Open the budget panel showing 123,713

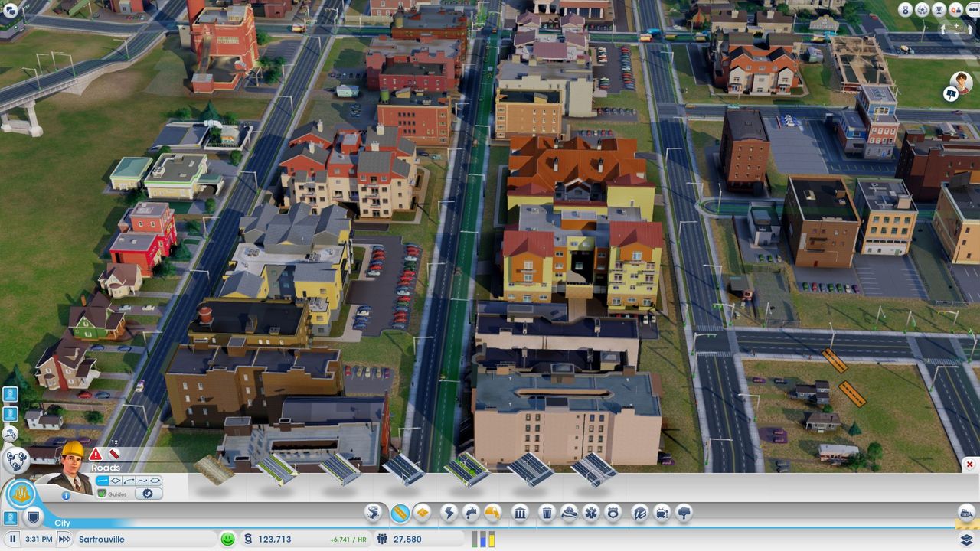274,539
